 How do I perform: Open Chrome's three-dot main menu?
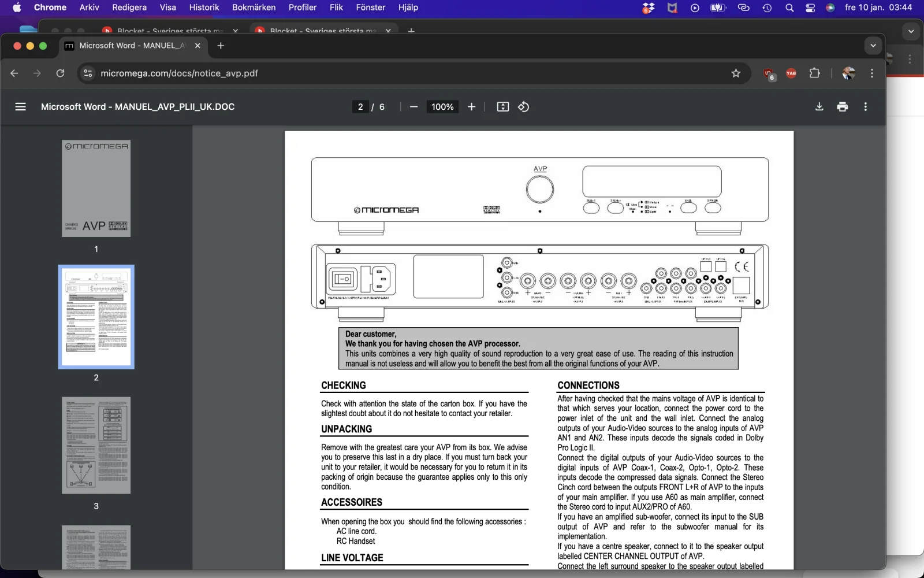coord(872,73)
